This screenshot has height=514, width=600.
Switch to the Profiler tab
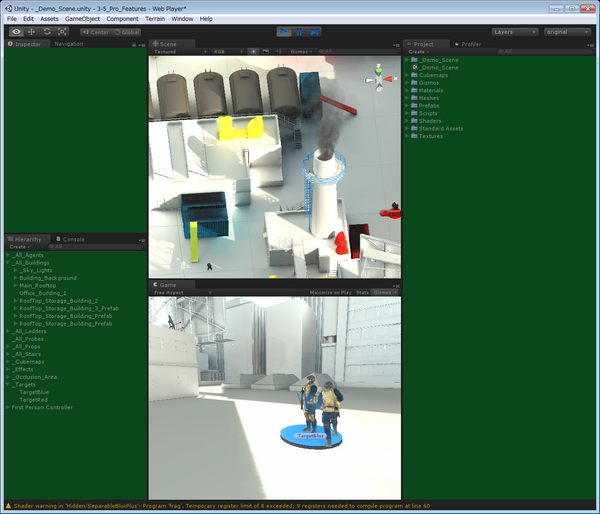coord(470,44)
